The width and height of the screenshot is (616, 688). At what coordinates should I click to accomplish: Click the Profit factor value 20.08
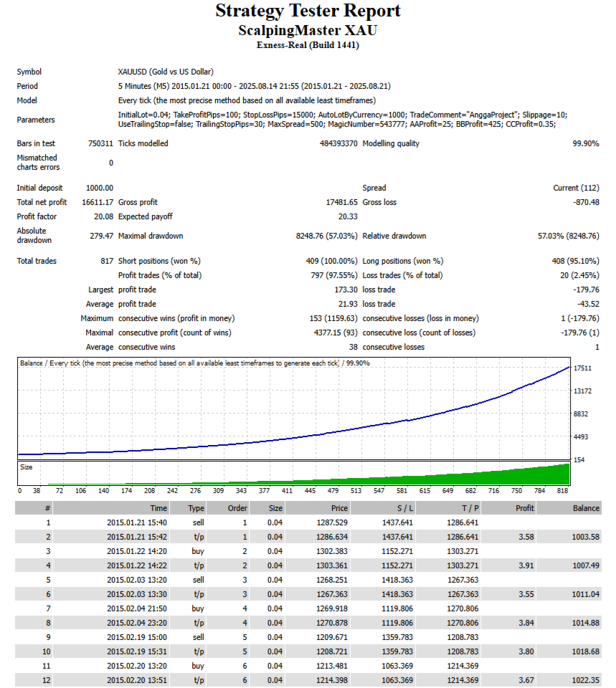pos(103,216)
